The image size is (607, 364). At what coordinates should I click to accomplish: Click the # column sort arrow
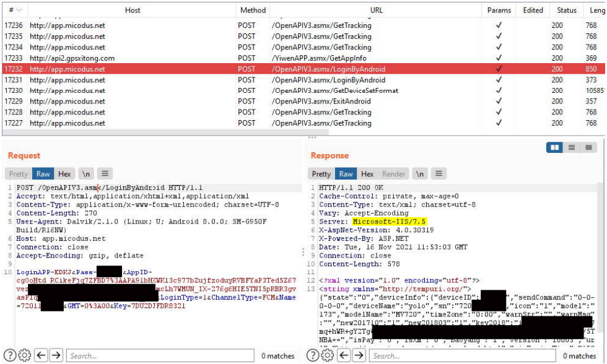click(19, 10)
